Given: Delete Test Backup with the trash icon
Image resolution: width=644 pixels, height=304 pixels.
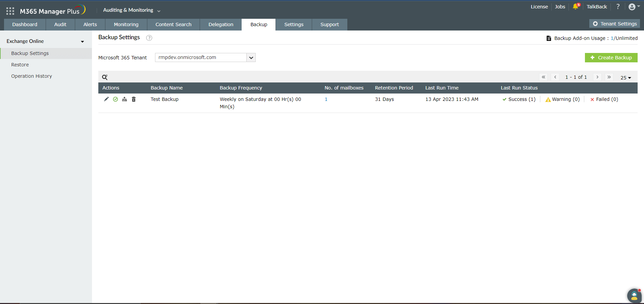Looking at the screenshot, I should click(x=134, y=99).
